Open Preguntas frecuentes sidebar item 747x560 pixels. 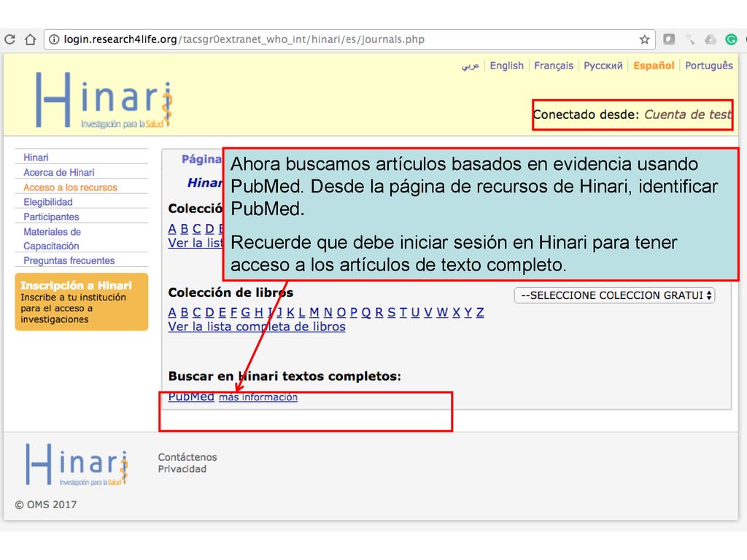(x=69, y=260)
